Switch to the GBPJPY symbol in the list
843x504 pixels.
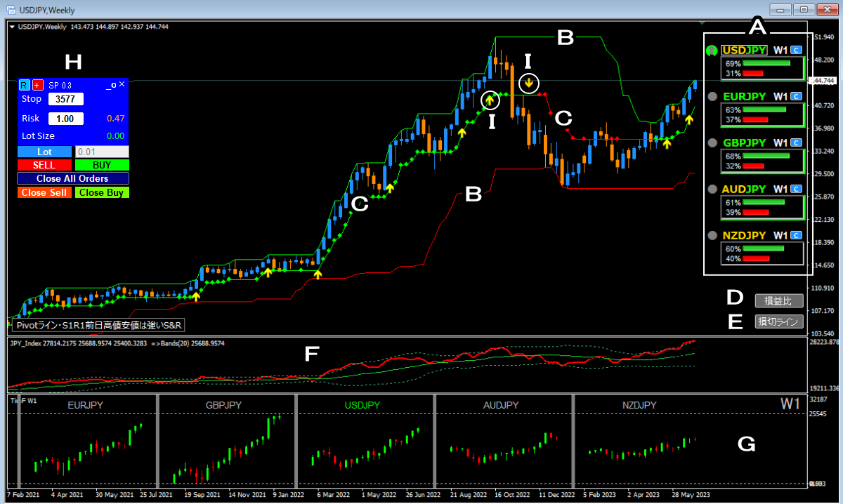pyautogui.click(x=745, y=142)
